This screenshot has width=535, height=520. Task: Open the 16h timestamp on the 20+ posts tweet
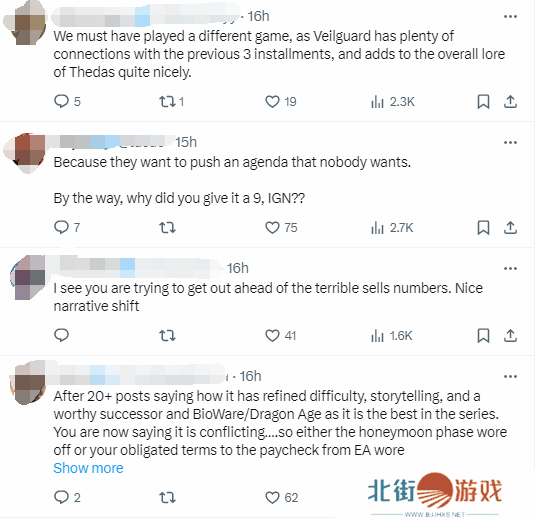coord(250,376)
